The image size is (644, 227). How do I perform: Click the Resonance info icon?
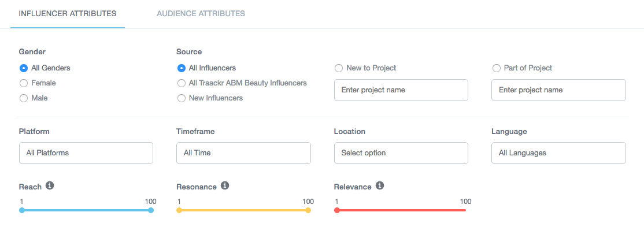click(x=225, y=186)
